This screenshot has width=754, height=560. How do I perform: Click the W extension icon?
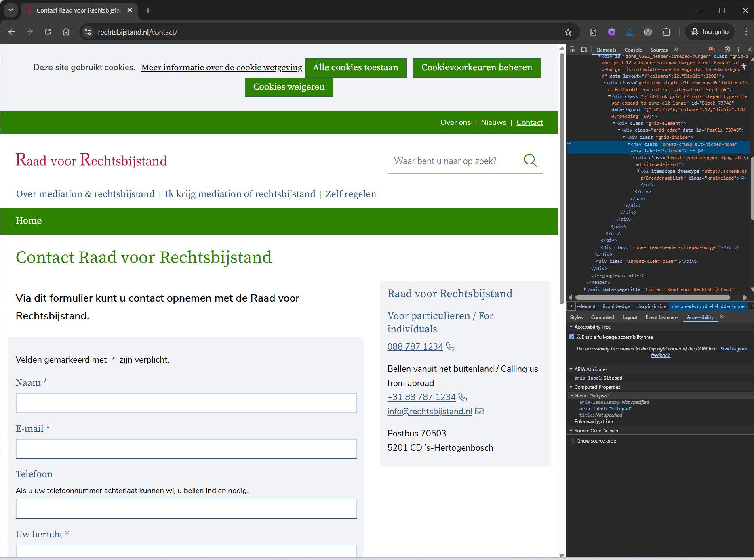point(648,32)
